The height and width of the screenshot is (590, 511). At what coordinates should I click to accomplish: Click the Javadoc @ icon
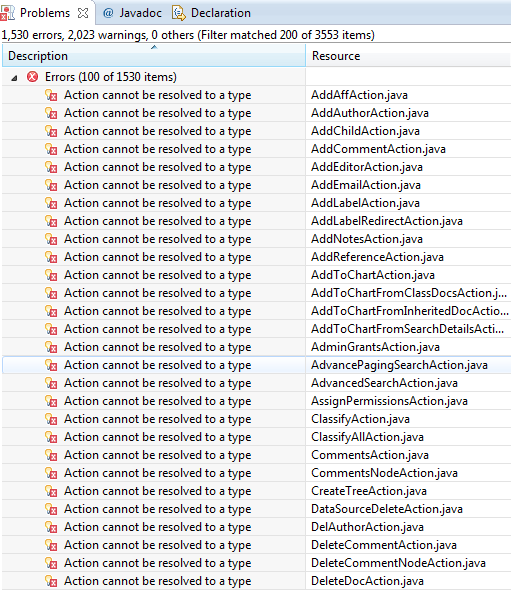click(x=108, y=13)
